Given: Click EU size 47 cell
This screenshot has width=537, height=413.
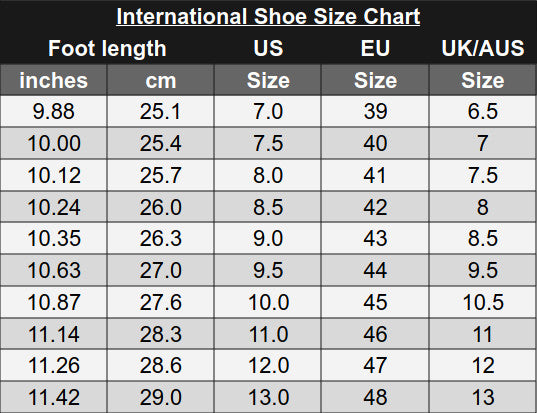Looking at the screenshot, I should (x=375, y=365).
